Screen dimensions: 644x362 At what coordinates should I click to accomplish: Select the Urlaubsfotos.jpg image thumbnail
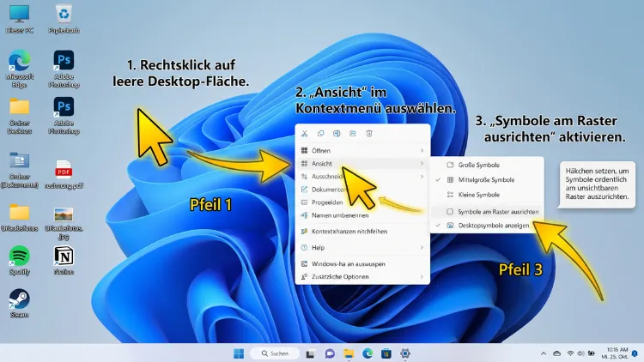tap(64, 214)
